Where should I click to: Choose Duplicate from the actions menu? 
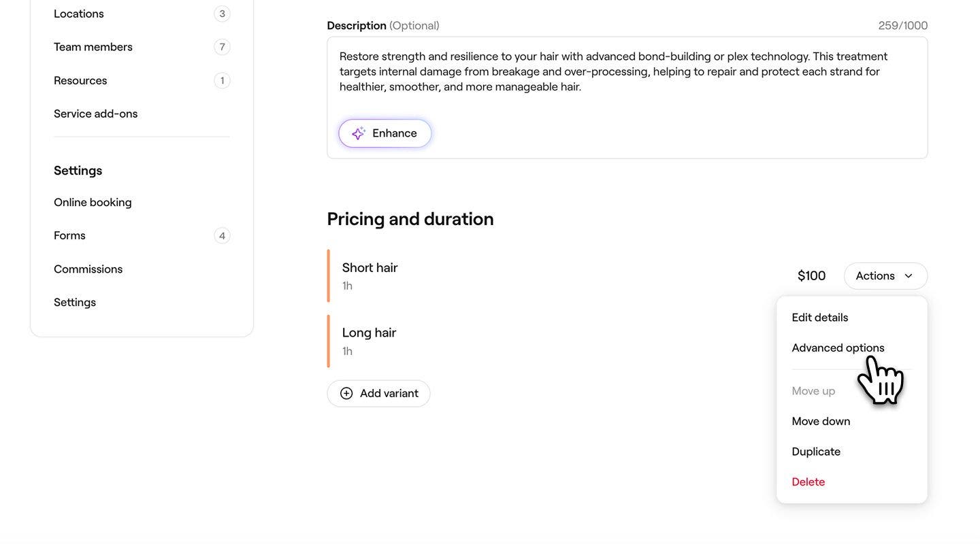click(816, 452)
